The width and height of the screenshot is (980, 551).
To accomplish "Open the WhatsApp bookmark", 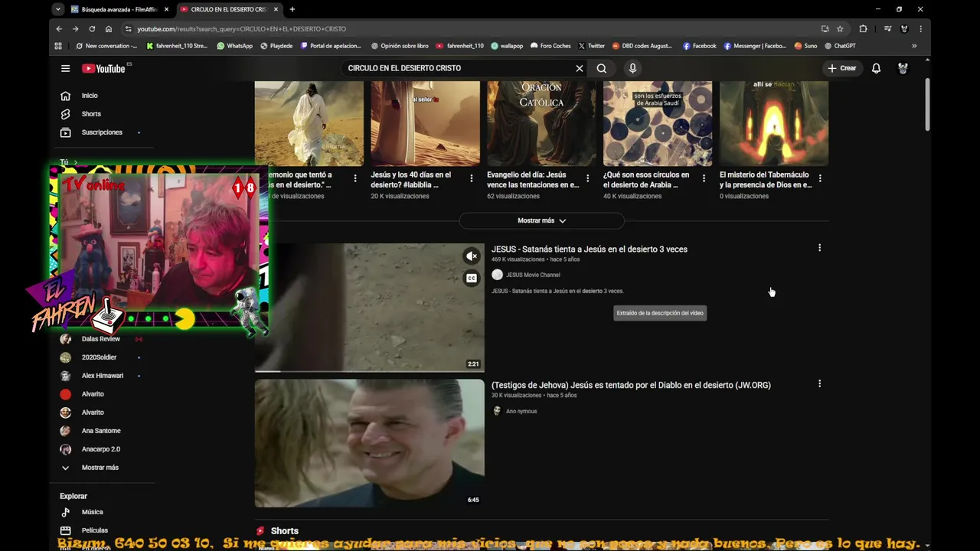I will (x=234, y=46).
